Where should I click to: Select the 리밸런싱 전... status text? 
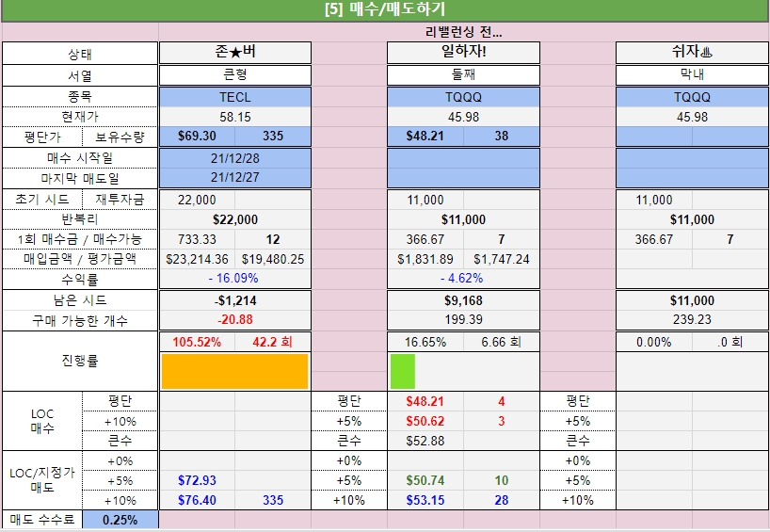463,32
